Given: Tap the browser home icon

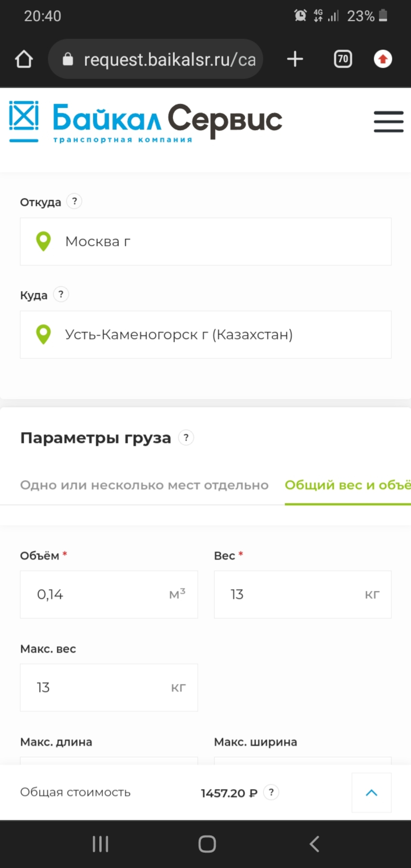Looking at the screenshot, I should 24,59.
